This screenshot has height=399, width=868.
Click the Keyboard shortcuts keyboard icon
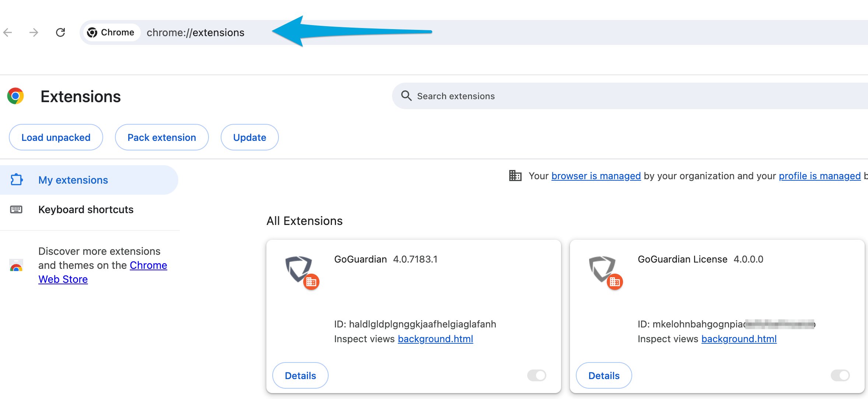tap(16, 209)
